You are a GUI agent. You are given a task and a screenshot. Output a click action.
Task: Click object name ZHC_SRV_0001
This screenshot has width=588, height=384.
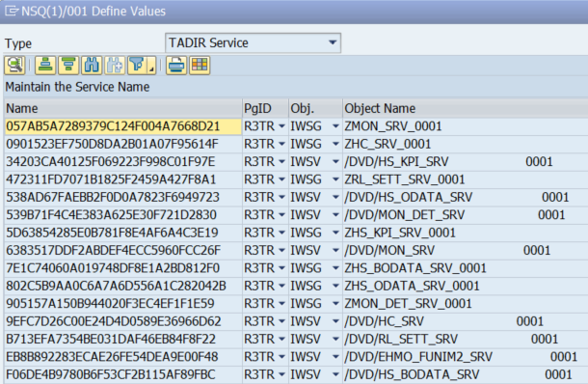click(x=388, y=144)
